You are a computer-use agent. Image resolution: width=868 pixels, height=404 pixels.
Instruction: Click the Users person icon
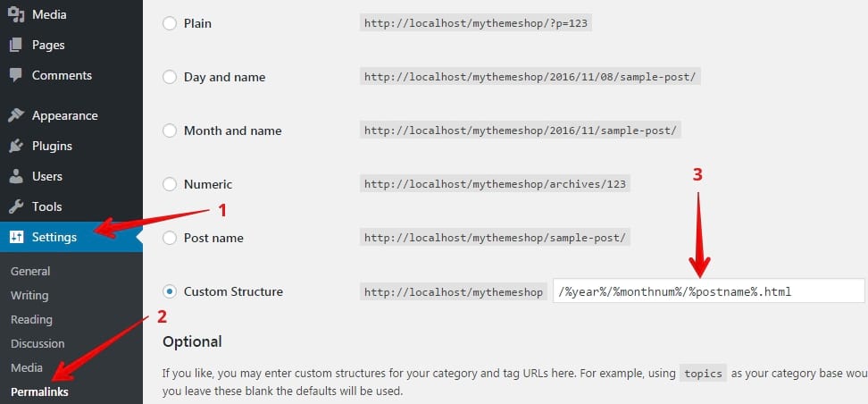coord(16,176)
